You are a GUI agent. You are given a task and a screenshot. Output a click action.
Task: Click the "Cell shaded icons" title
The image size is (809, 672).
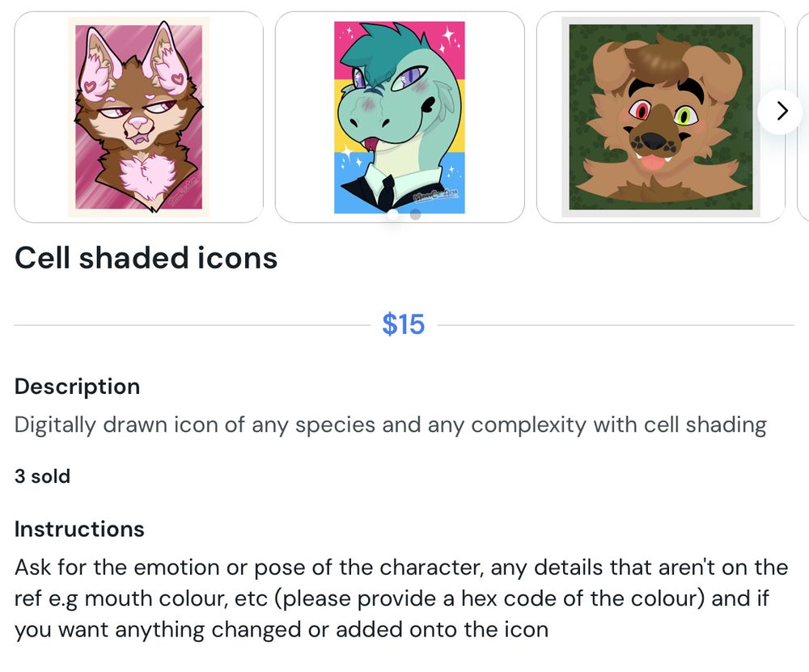(146, 257)
